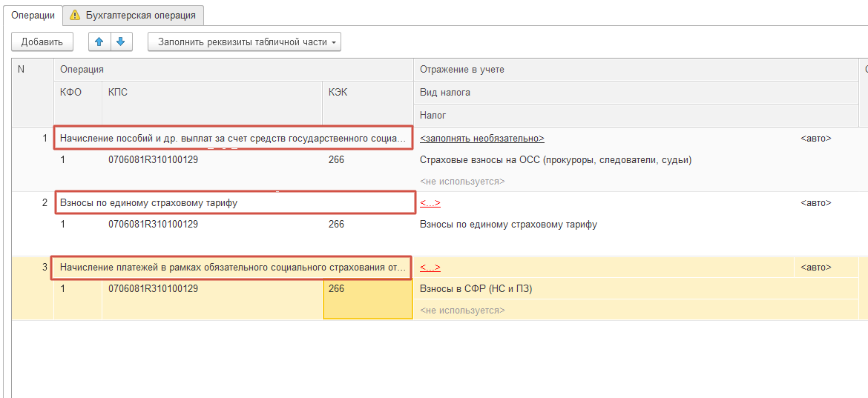
Task: Move row up with blue arrow
Action: pos(99,42)
